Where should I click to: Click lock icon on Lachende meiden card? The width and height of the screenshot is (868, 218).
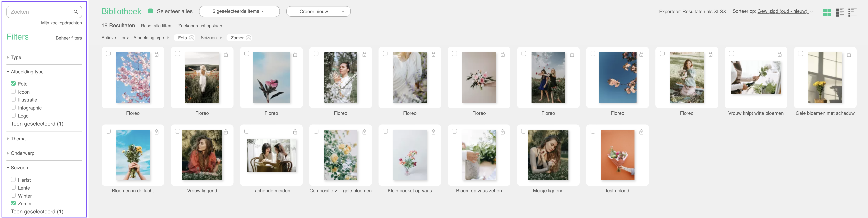click(x=295, y=132)
